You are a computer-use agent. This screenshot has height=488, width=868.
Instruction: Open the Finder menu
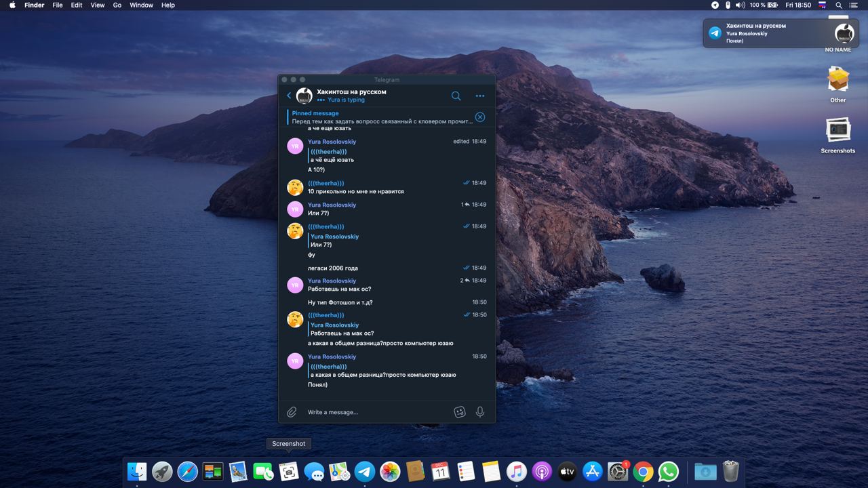click(34, 5)
